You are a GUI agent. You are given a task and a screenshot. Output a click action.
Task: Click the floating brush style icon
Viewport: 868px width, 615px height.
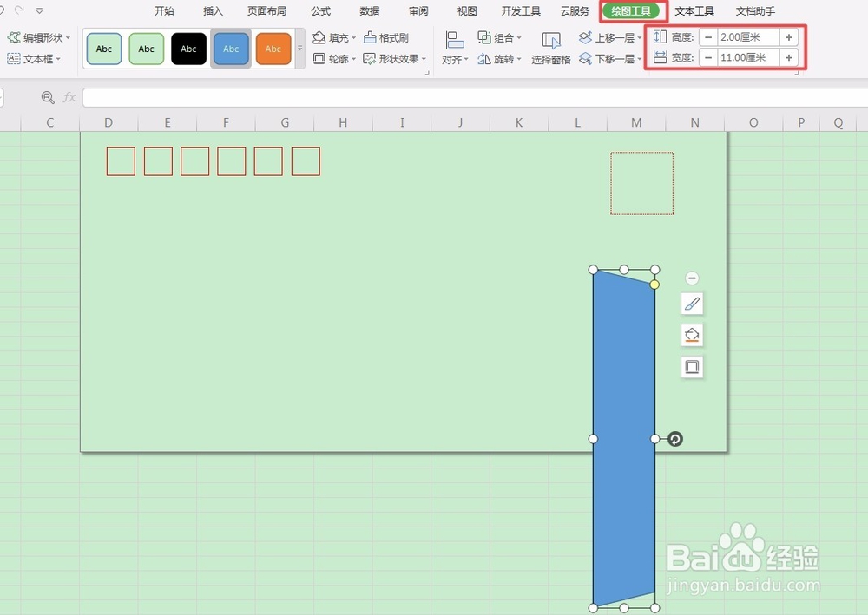692,304
